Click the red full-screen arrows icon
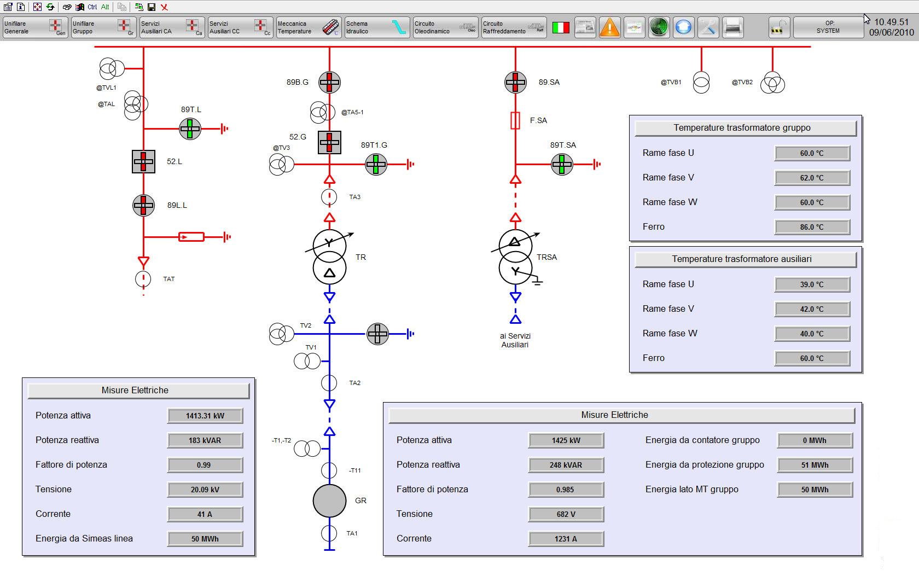The height and width of the screenshot is (588, 919). [x=37, y=7]
